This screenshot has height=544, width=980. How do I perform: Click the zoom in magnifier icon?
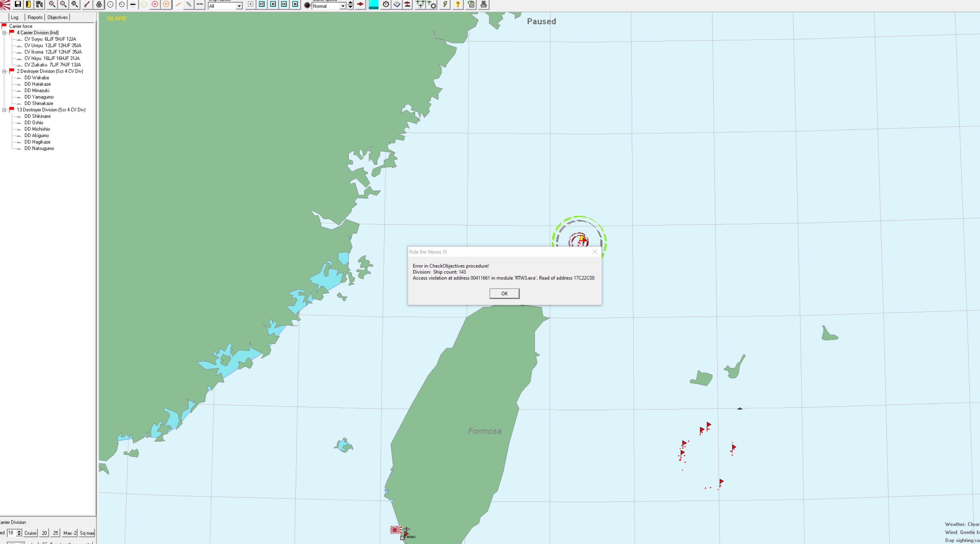coord(52,4)
